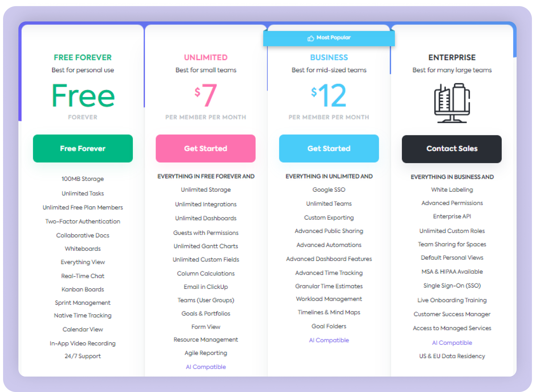The width and height of the screenshot is (535, 392).
Task: Click Form View feature
Action: tap(206, 327)
